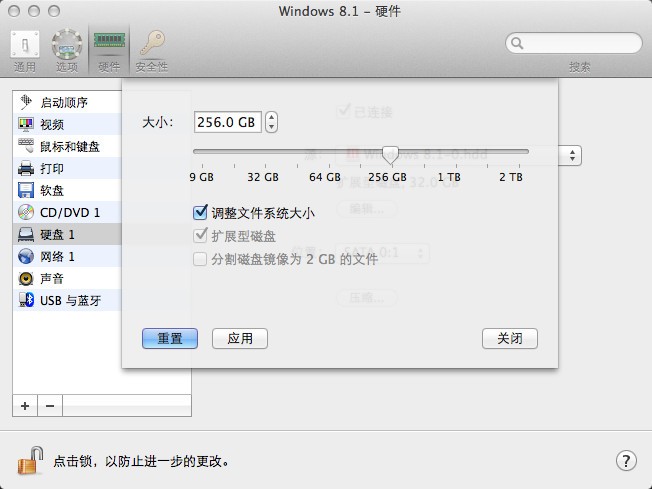Click the 关闭 close button
This screenshot has width=652, height=489.
coord(510,338)
